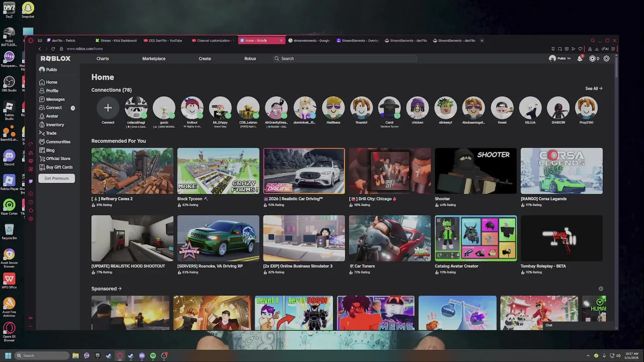Viewport: 644px width, 362px height.
Task: Open Pulkis account at top right
Action: [560, 58]
